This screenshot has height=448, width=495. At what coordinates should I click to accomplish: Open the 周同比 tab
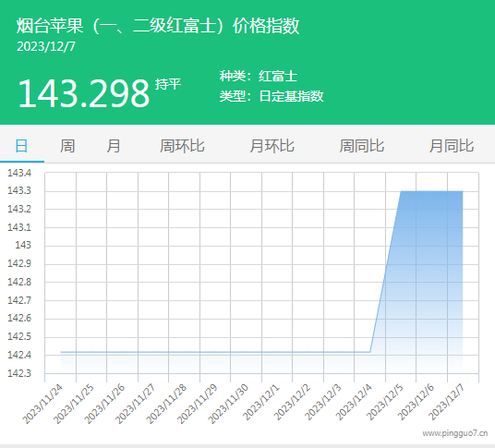pyautogui.click(x=362, y=146)
